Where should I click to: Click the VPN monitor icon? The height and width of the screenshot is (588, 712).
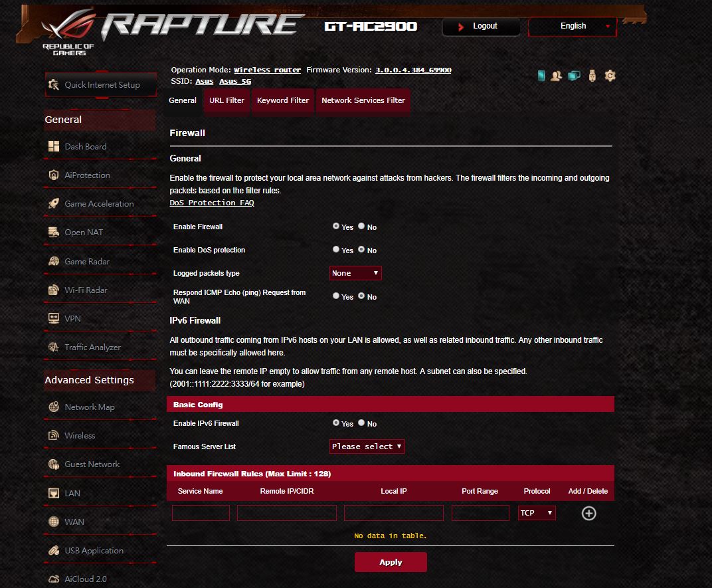54,318
